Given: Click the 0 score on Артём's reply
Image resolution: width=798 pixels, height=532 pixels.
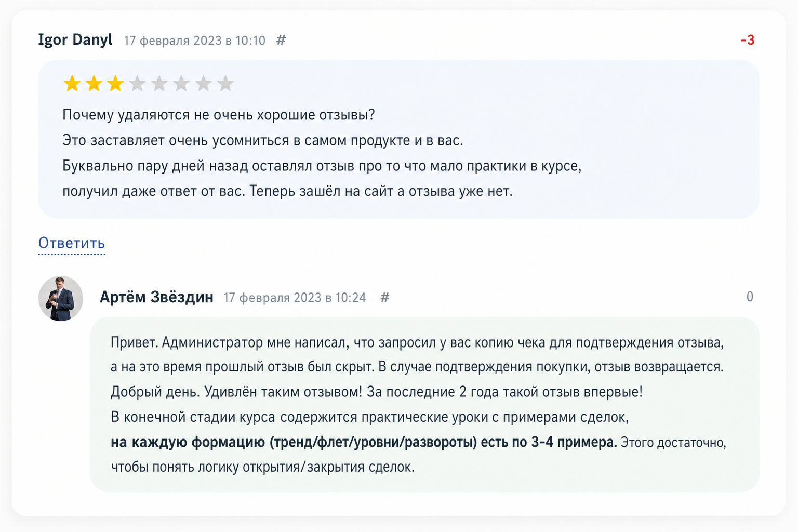Looking at the screenshot, I should pyautogui.click(x=750, y=297).
